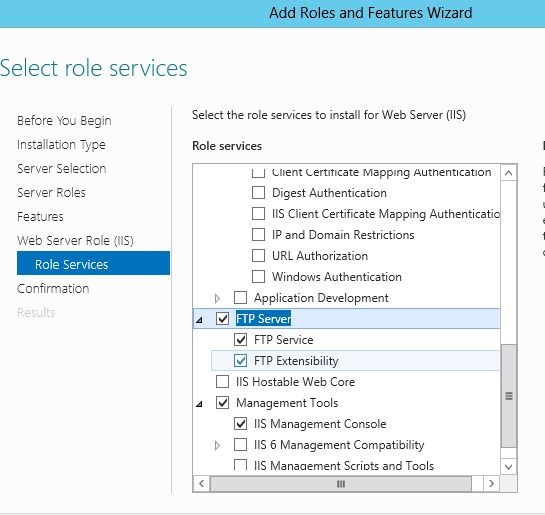Select IIS 6 Management Compatibility label
This screenshot has height=515, width=545.
point(339,445)
